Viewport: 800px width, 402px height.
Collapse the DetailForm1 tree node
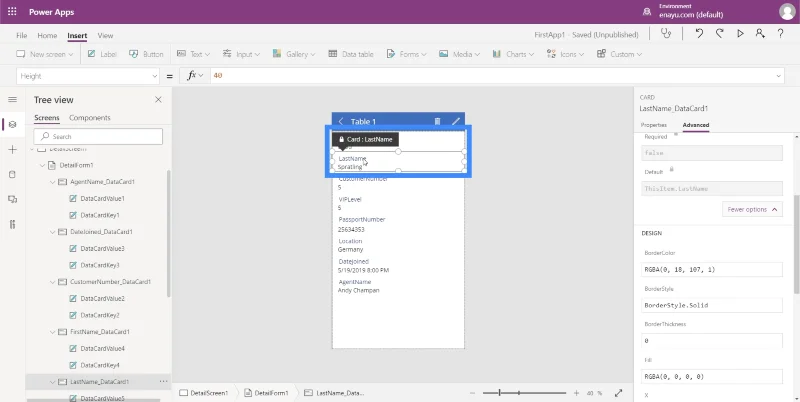pos(42,165)
